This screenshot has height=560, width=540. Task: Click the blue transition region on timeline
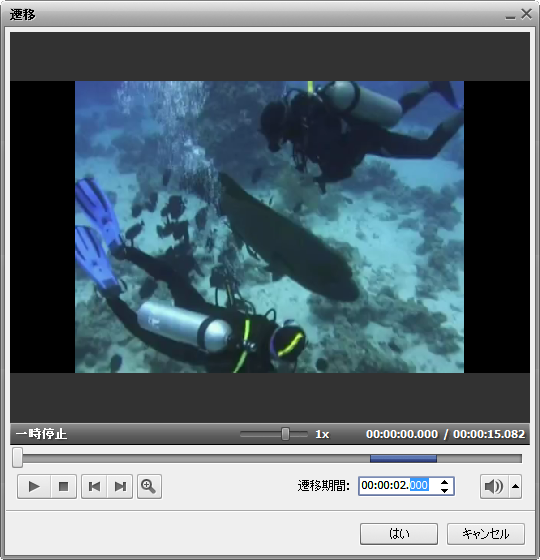403,459
